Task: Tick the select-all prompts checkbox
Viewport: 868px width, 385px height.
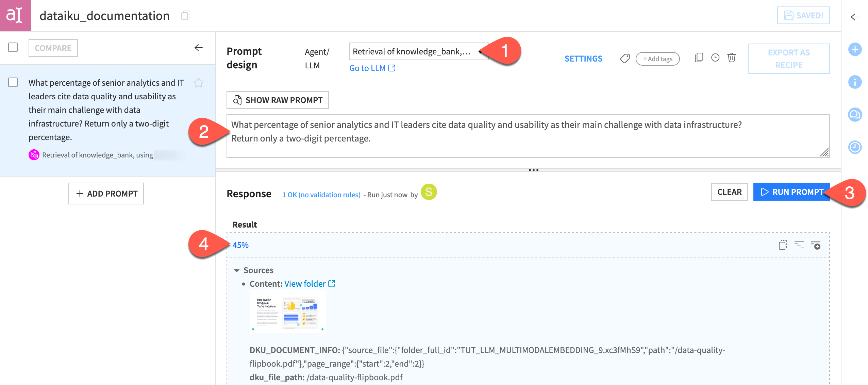Action: point(13,47)
